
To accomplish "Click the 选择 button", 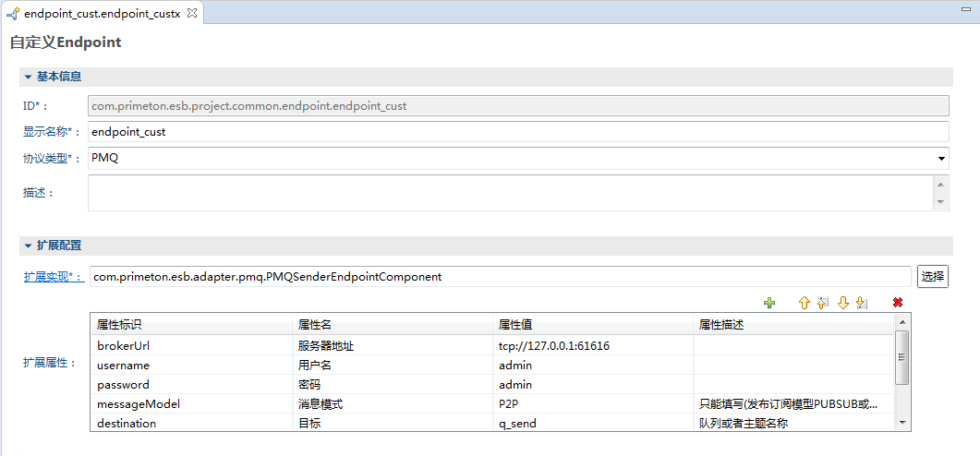I will coord(933,277).
